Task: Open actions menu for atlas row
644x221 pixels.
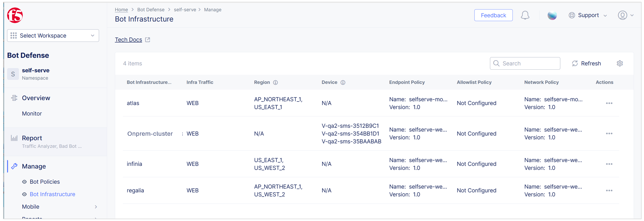Action: (609, 103)
